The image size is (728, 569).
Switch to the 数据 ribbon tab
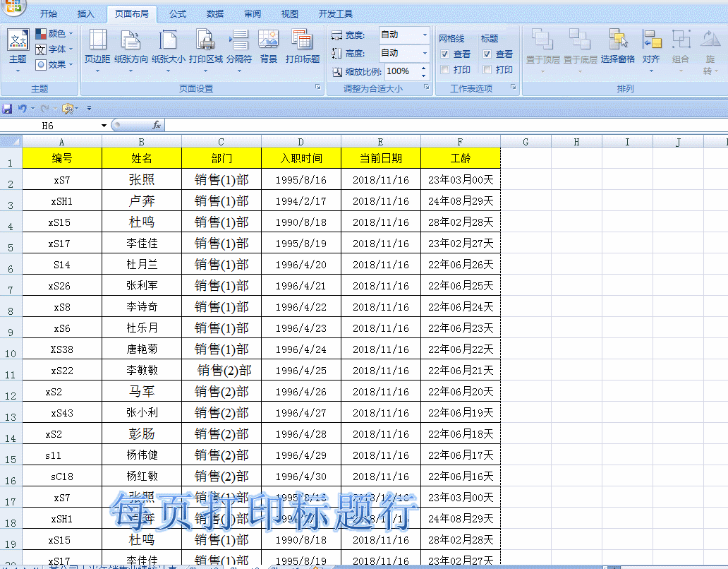tap(215, 14)
